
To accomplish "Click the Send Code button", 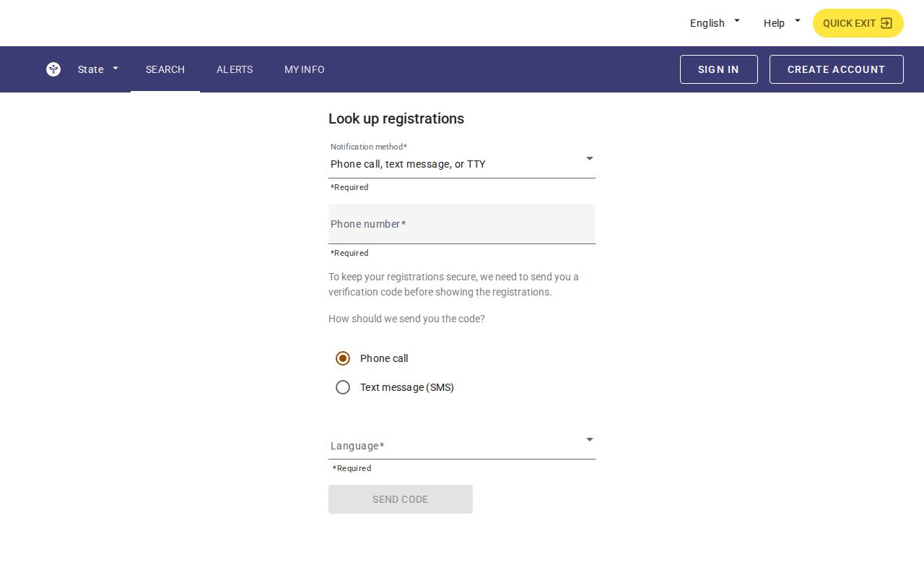I will coord(401,499).
